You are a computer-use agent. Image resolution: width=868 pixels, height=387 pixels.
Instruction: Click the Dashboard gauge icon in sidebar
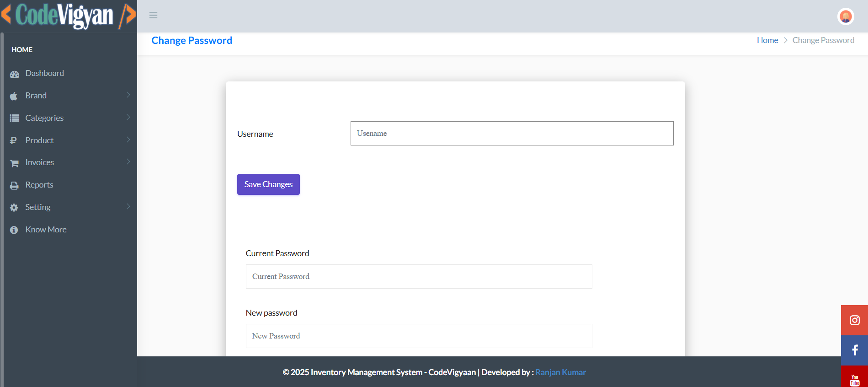15,74
